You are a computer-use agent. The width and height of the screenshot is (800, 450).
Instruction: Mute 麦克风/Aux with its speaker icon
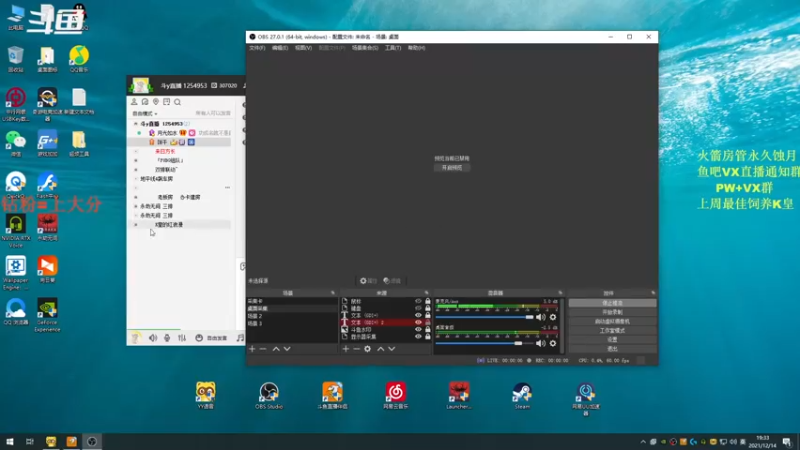[x=541, y=317]
